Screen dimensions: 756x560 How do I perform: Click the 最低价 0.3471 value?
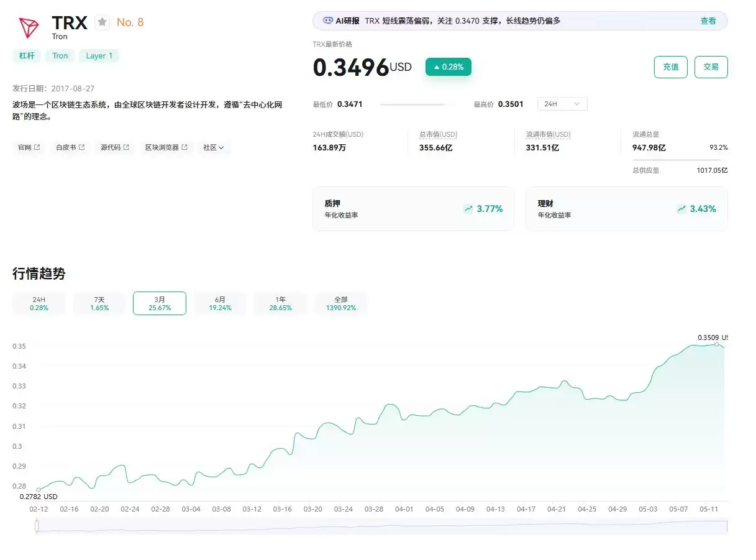(x=350, y=104)
